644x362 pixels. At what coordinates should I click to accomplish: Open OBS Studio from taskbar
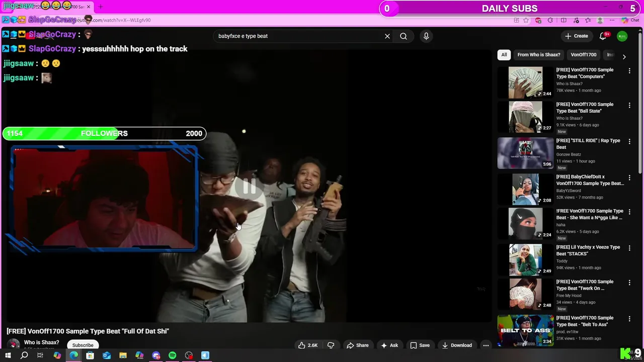pos(189,355)
